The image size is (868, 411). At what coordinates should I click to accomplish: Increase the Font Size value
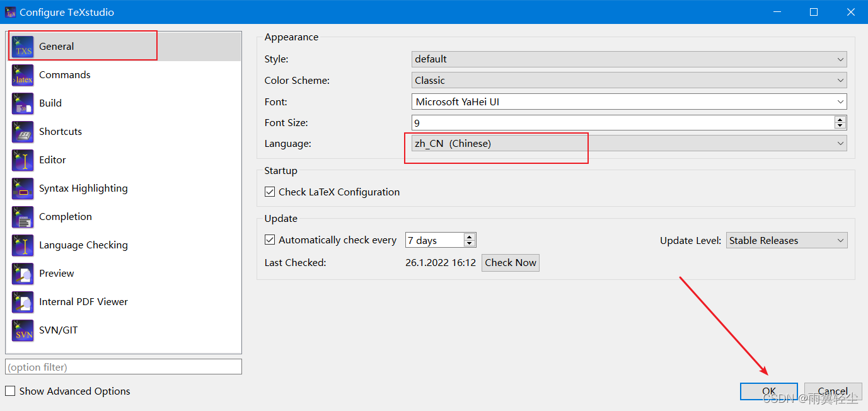coord(840,119)
